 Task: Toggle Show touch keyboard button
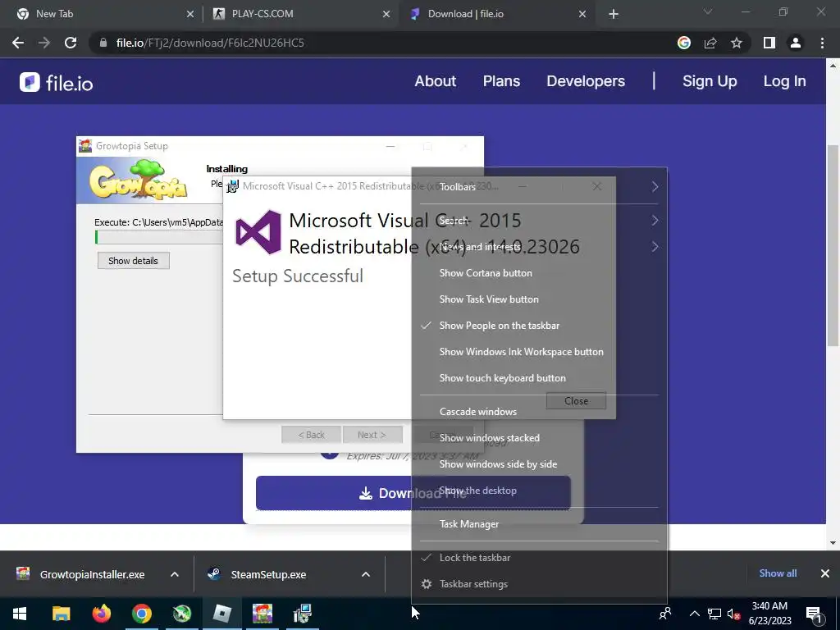[502, 377]
